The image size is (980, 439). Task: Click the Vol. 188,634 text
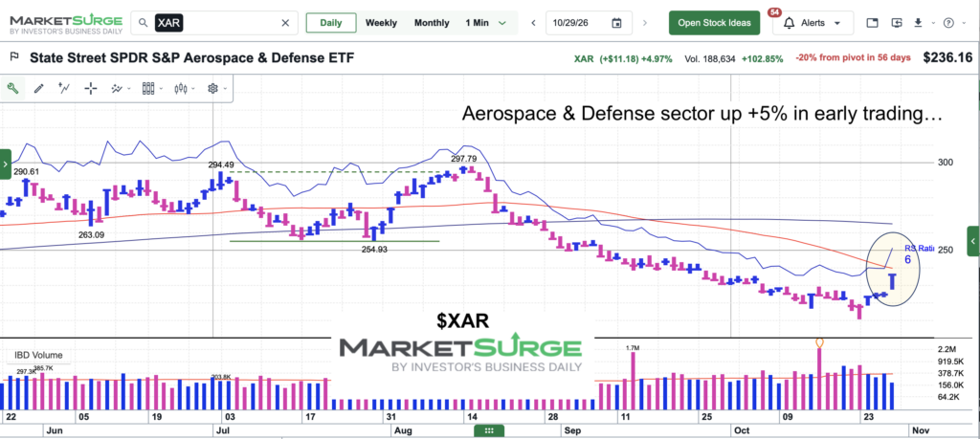[709, 58]
